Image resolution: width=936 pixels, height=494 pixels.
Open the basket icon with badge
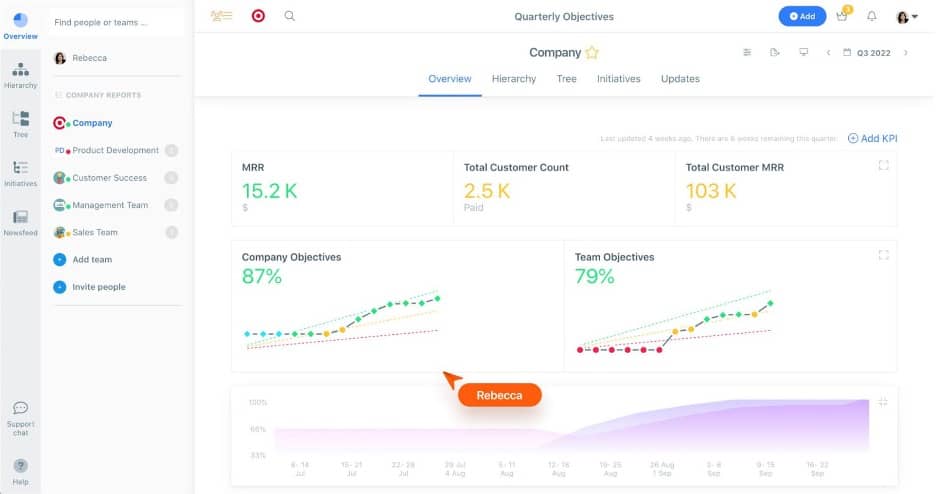842,17
